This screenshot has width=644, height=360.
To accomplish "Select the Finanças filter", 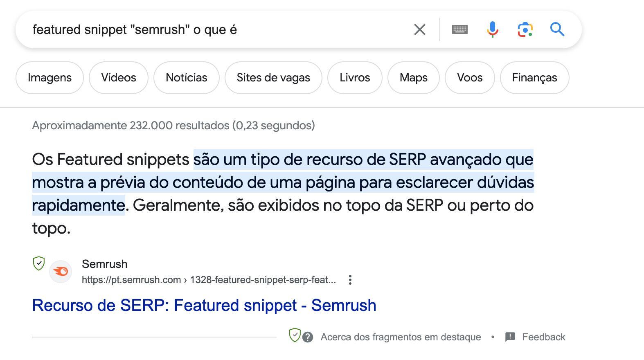I will 534,77.
